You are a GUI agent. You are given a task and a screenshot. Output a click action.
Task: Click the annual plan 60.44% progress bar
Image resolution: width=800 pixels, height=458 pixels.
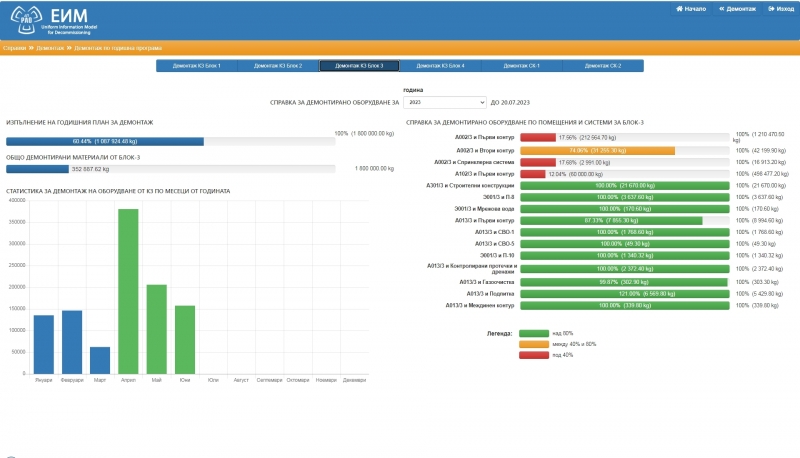[105, 141]
